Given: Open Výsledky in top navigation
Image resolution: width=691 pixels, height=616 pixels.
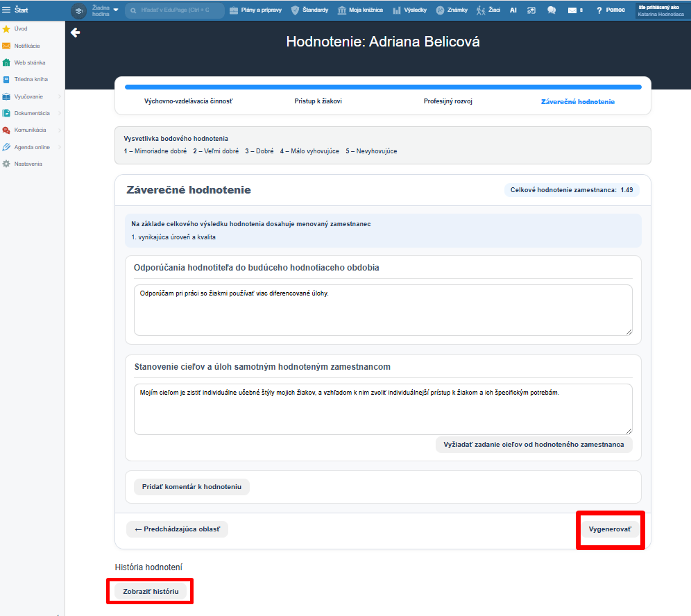Looking at the screenshot, I should click(x=410, y=10).
